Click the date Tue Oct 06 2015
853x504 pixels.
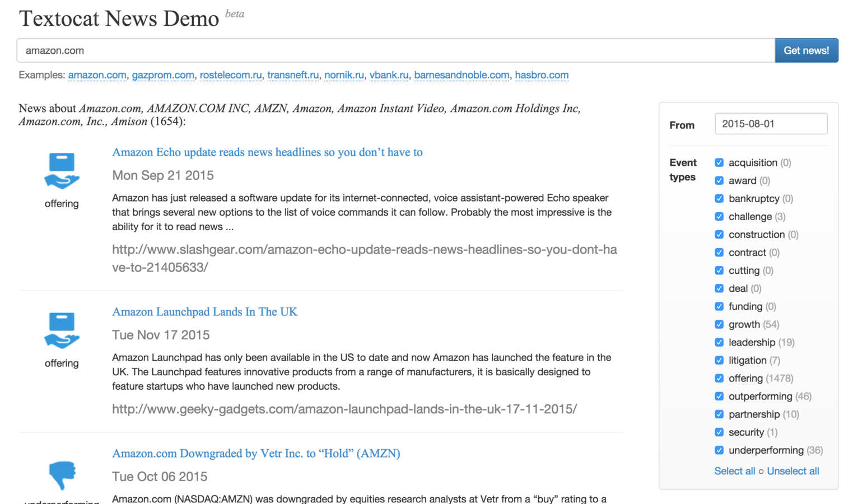(160, 477)
